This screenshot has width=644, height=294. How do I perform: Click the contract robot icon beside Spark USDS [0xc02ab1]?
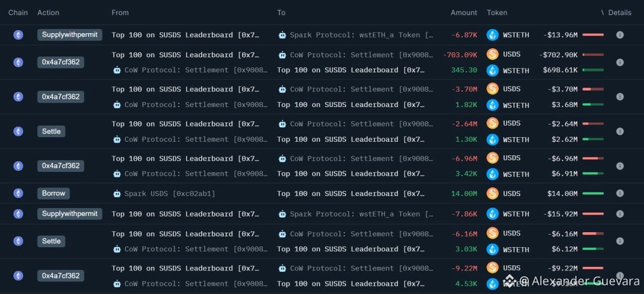pos(117,193)
